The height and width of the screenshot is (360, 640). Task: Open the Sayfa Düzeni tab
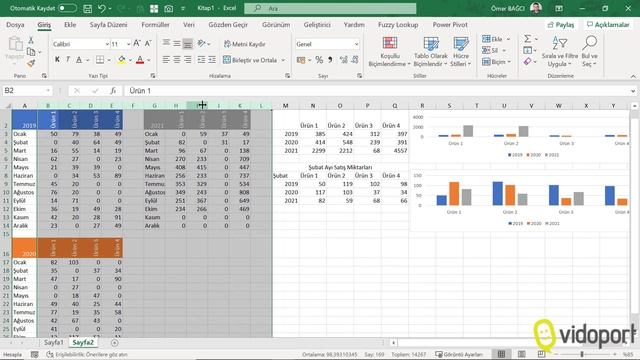[x=108, y=24]
